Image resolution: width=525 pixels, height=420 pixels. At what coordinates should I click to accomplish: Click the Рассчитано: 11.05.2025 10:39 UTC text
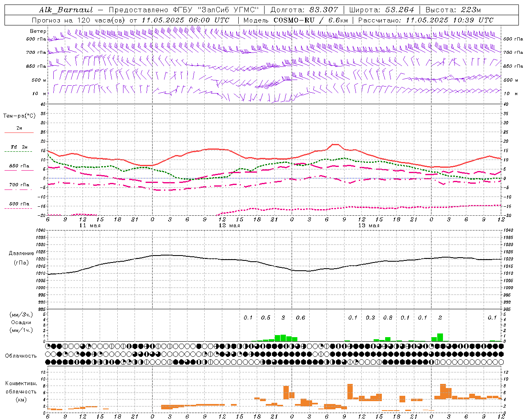(x=426, y=20)
